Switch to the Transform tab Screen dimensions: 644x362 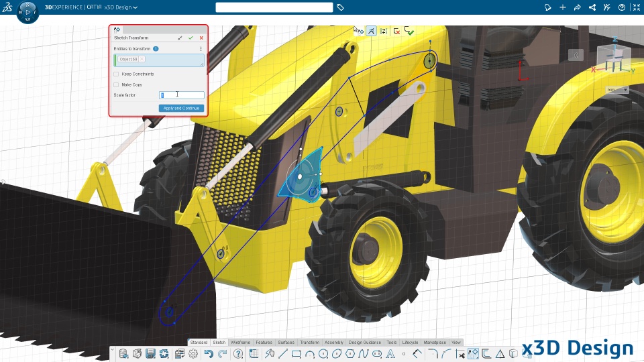[x=309, y=343]
